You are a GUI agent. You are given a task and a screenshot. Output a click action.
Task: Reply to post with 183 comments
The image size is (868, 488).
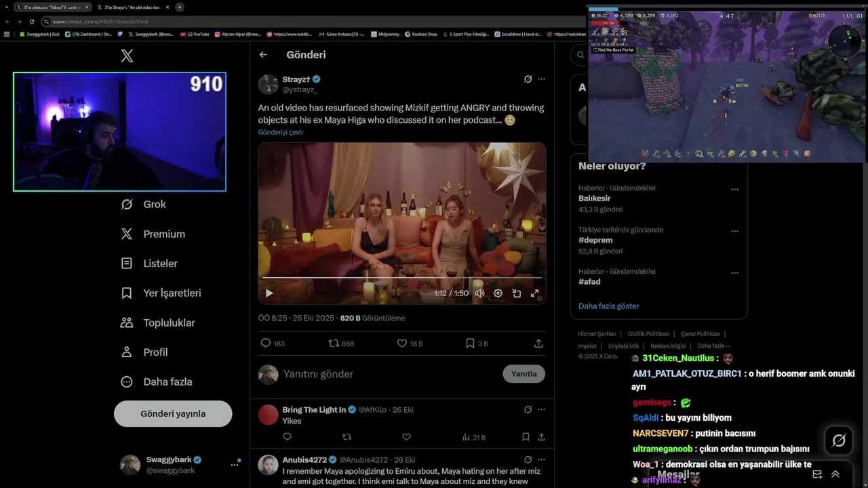[273, 344]
